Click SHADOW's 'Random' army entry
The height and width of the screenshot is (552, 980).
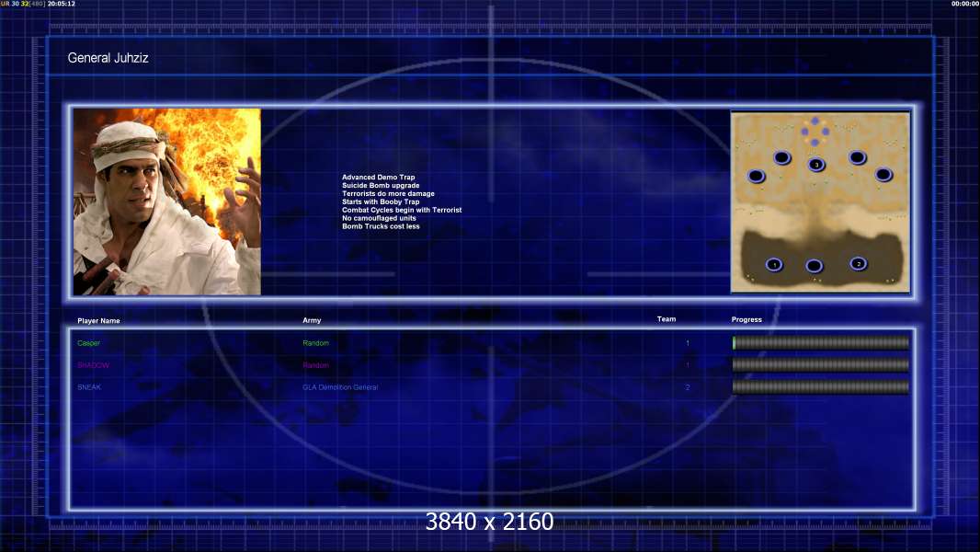(x=315, y=365)
